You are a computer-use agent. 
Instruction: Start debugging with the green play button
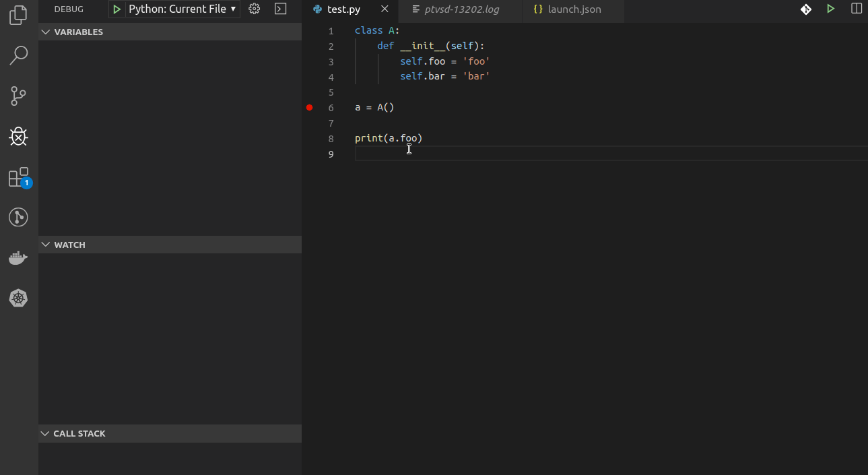click(116, 9)
